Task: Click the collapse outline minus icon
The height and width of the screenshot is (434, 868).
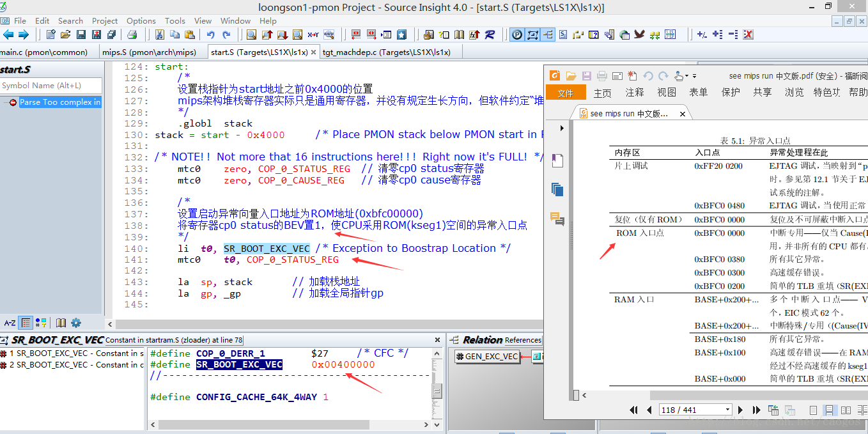Action: (732, 35)
